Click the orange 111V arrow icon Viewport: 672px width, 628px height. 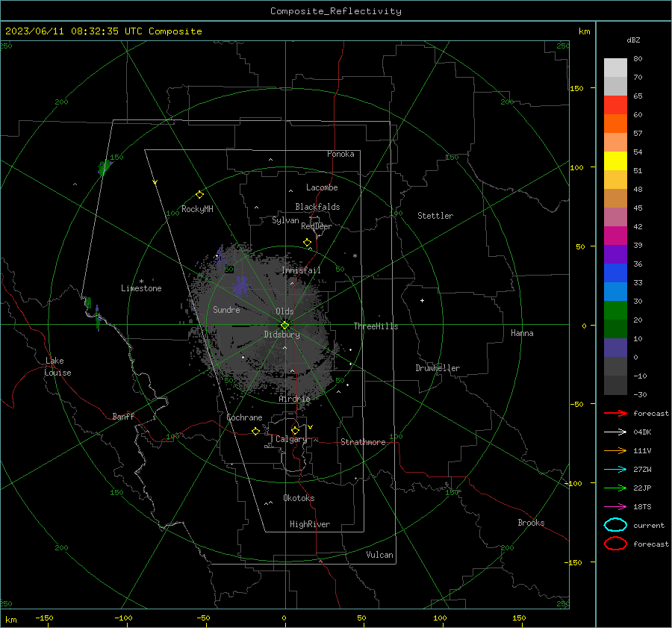[x=615, y=450]
